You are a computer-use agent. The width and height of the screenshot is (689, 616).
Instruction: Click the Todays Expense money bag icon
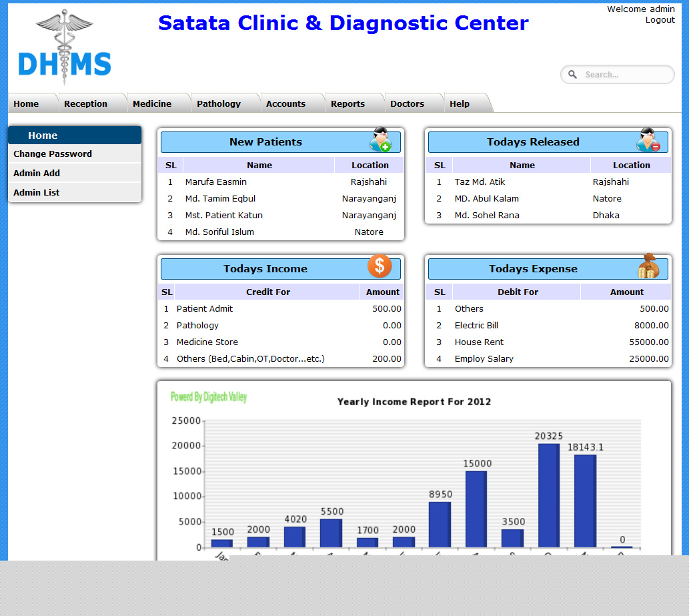(648, 267)
